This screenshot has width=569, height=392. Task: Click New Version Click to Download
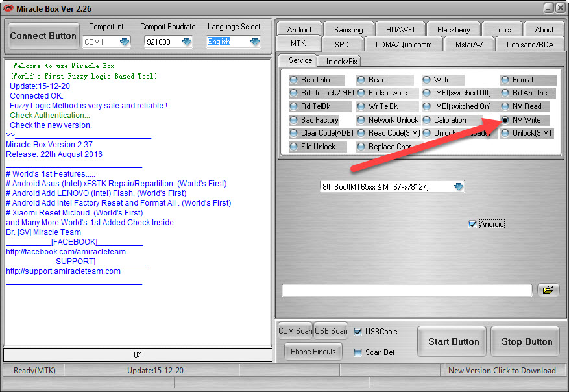click(502, 370)
